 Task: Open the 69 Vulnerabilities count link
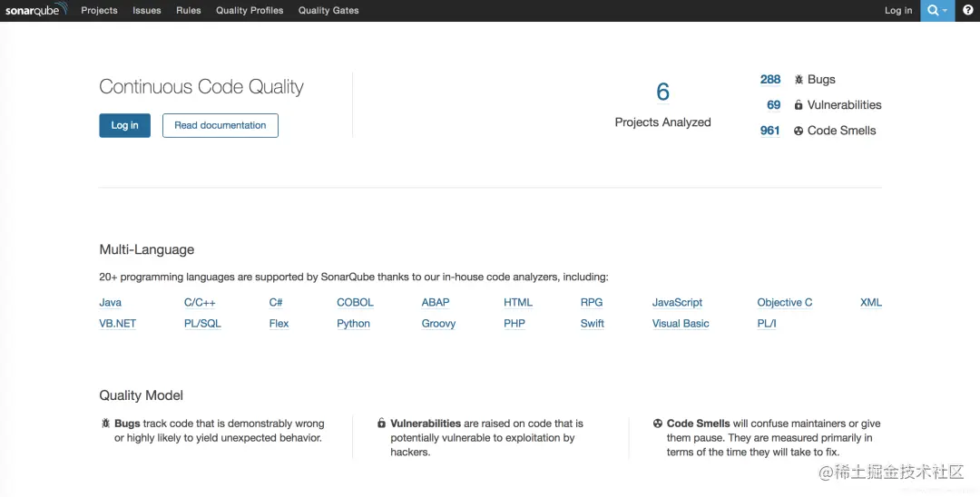click(x=773, y=105)
